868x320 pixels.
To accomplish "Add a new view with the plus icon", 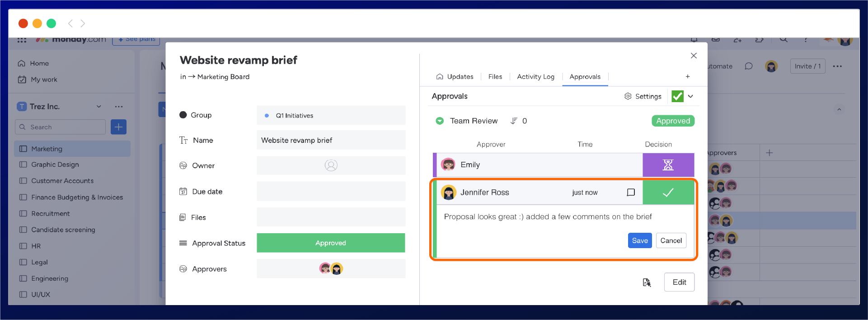I will [688, 76].
